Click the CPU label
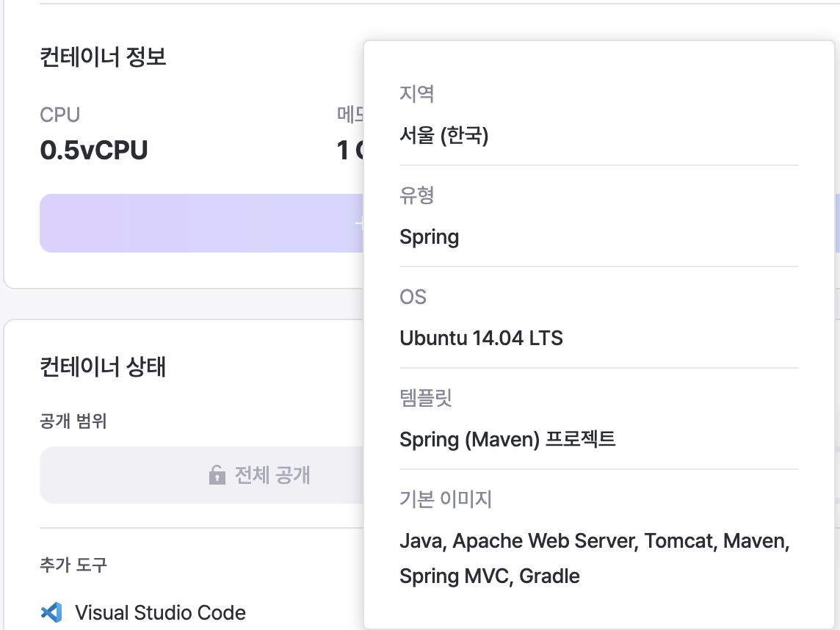Screen dimensions: 840x630 pos(60,115)
